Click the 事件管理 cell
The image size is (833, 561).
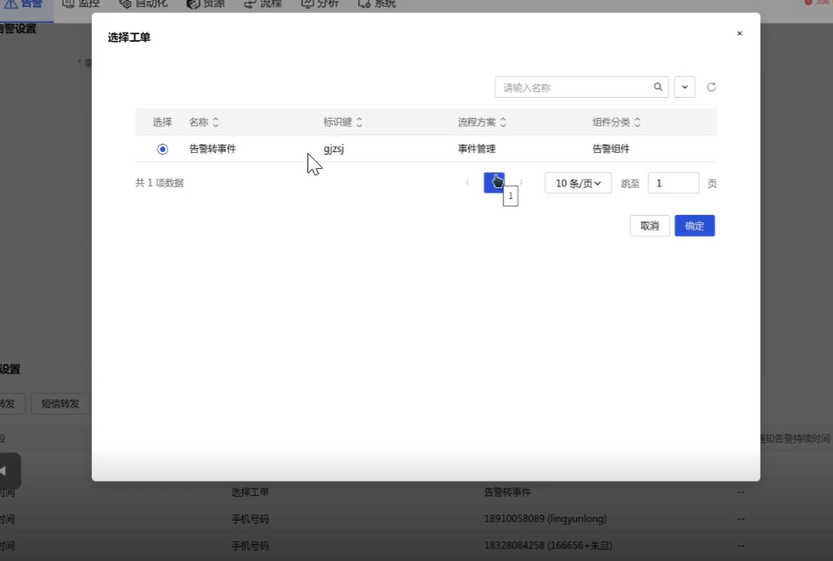[x=477, y=149]
